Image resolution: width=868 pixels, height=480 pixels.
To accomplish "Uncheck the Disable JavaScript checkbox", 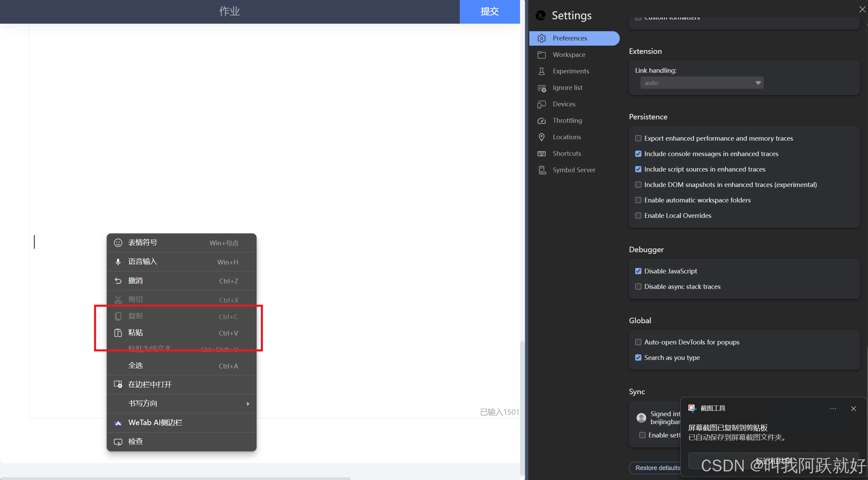I will 638,271.
